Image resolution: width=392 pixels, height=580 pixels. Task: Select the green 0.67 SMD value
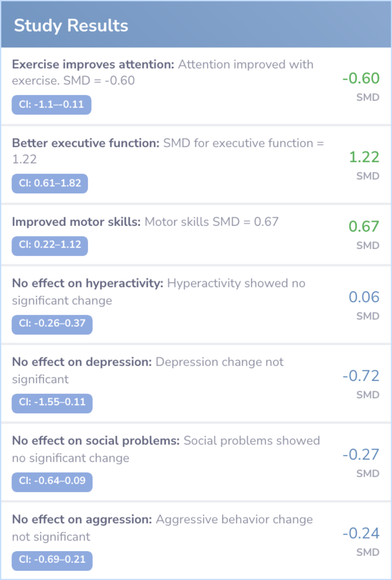click(364, 226)
